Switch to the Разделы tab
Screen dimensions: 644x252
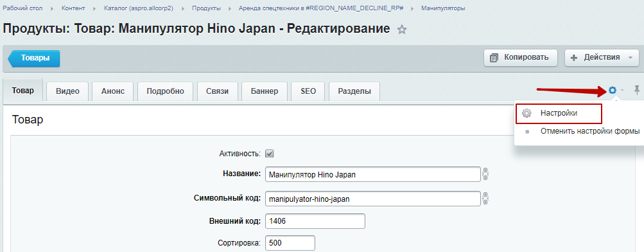[354, 91]
